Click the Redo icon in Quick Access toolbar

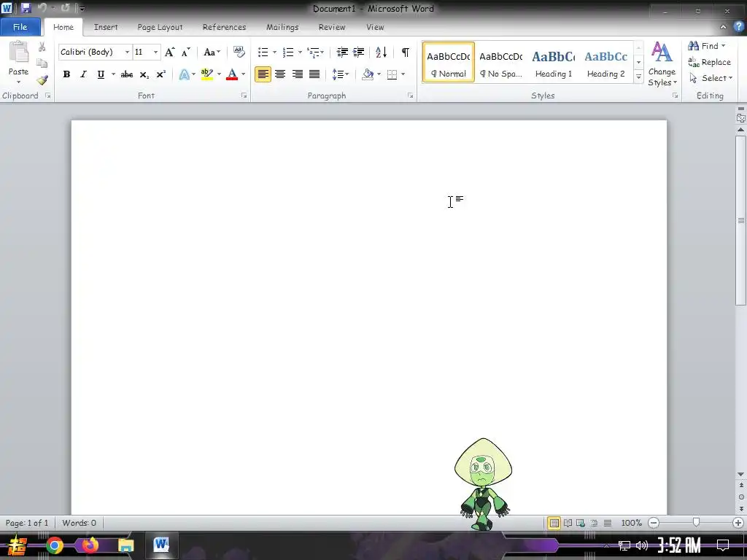pos(65,8)
